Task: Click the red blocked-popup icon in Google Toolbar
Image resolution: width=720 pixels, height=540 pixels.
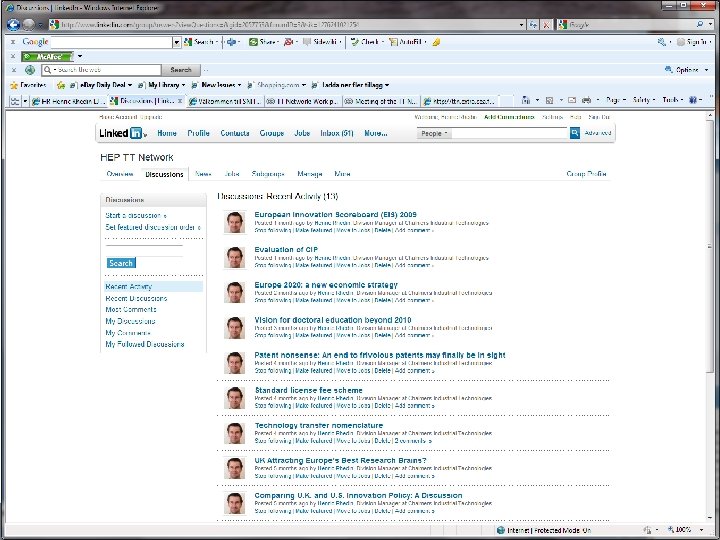Action: click(x=288, y=42)
